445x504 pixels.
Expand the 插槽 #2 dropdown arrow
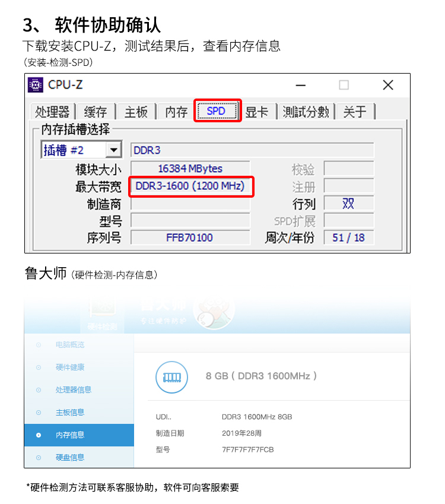[113, 150]
